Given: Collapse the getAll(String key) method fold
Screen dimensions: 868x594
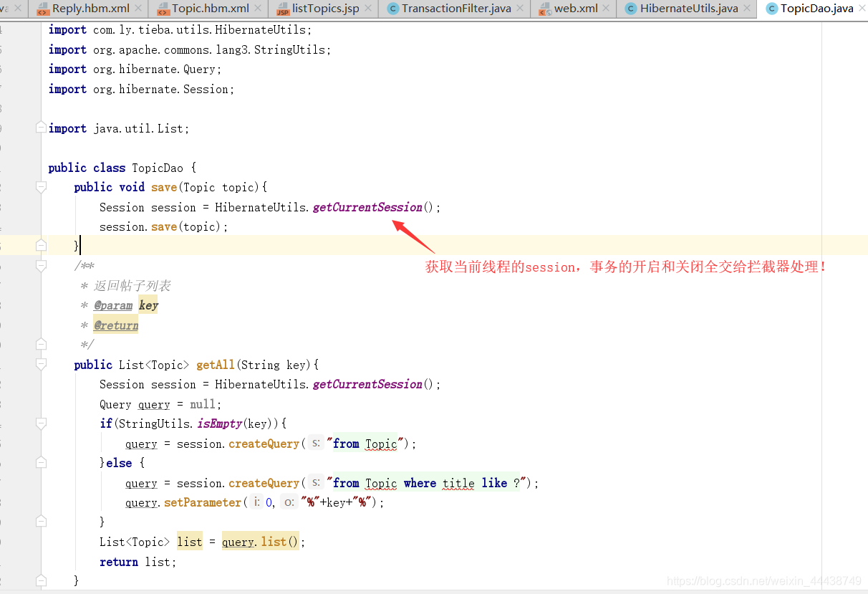Looking at the screenshot, I should coord(41,365).
